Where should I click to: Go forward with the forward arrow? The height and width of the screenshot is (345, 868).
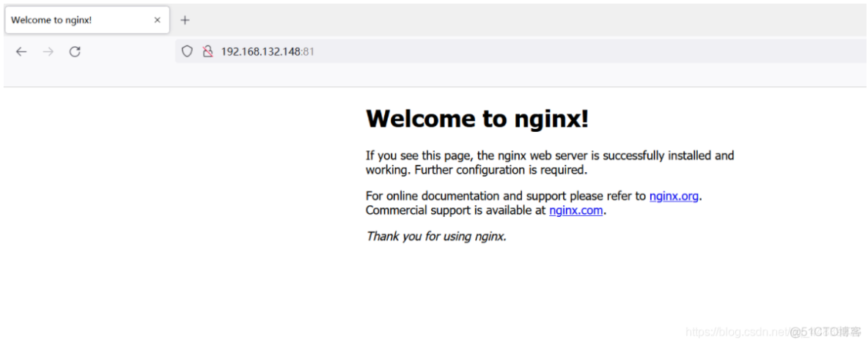click(x=48, y=52)
